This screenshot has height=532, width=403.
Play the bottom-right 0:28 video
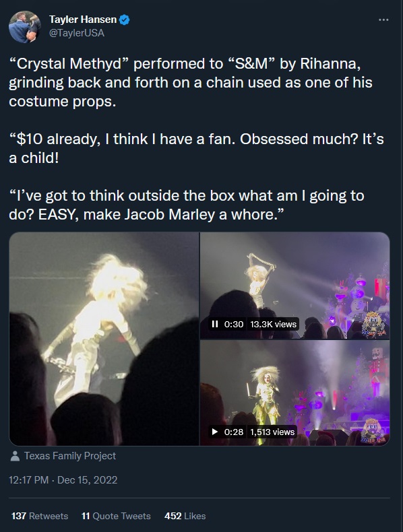(x=214, y=432)
